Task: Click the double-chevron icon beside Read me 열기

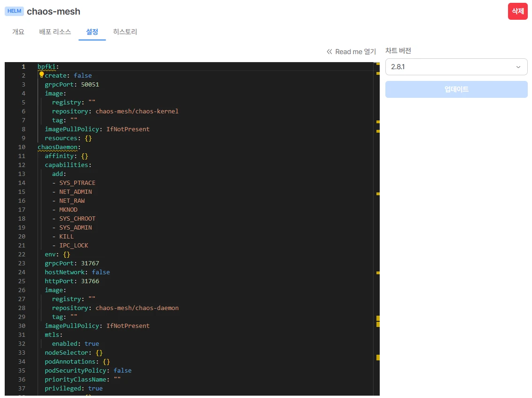Action: coord(329,52)
